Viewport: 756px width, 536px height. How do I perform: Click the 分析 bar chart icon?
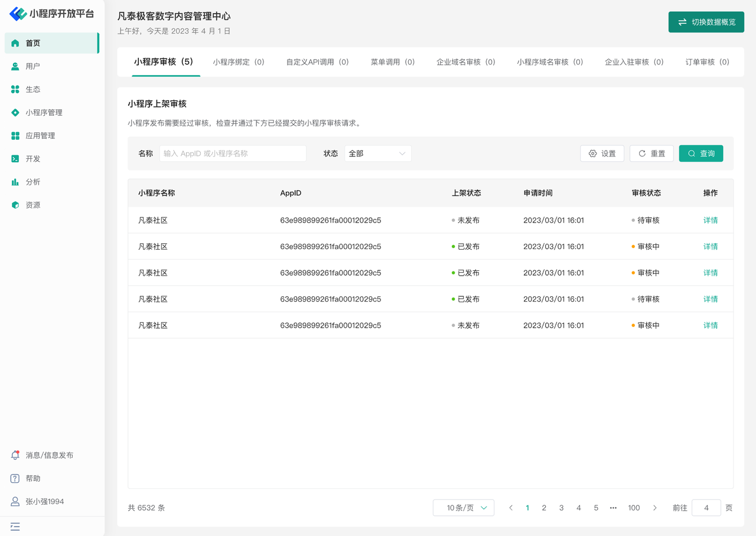[15, 182]
